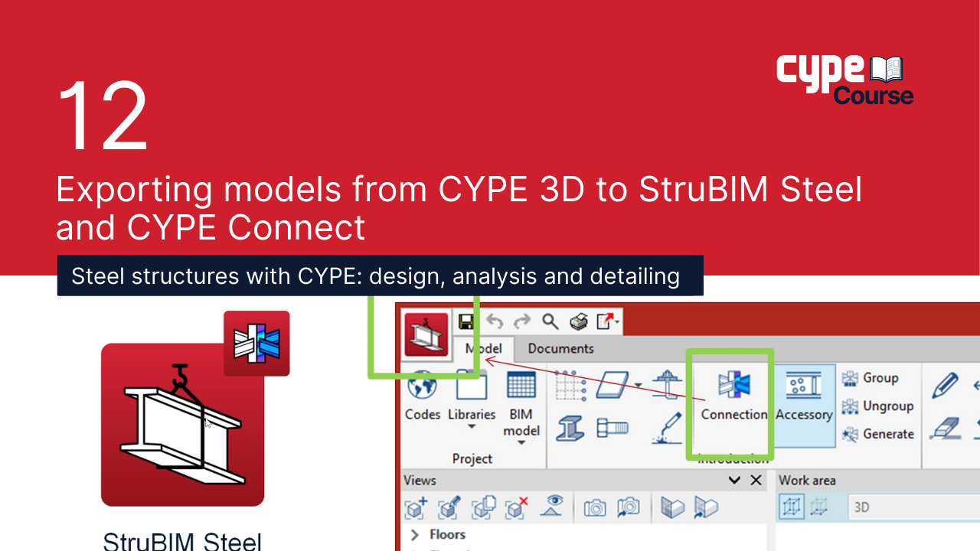Select the weld tool
The height and width of the screenshot is (551, 980).
pyautogui.click(x=668, y=428)
